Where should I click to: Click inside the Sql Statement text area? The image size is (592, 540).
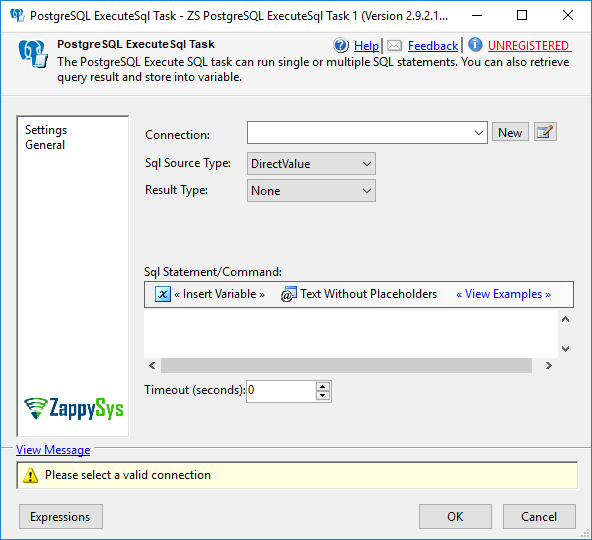pyautogui.click(x=351, y=334)
